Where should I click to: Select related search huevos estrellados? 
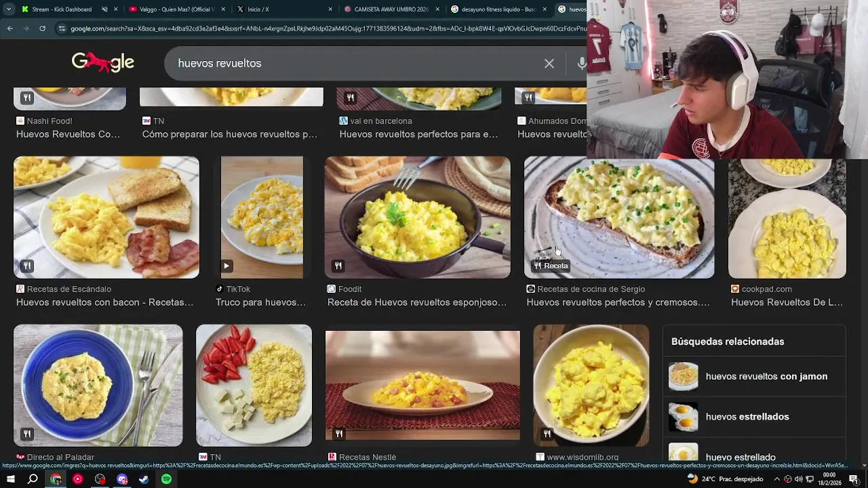[x=754, y=416]
